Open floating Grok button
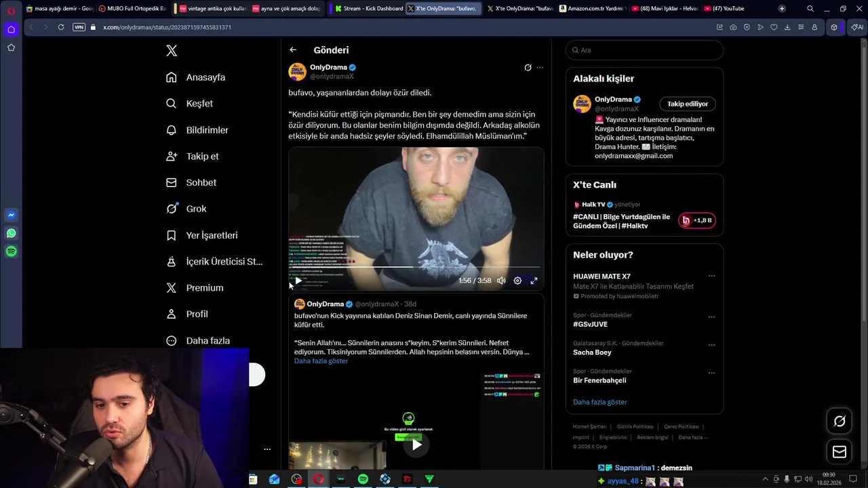The width and height of the screenshot is (868, 488). [x=840, y=422]
